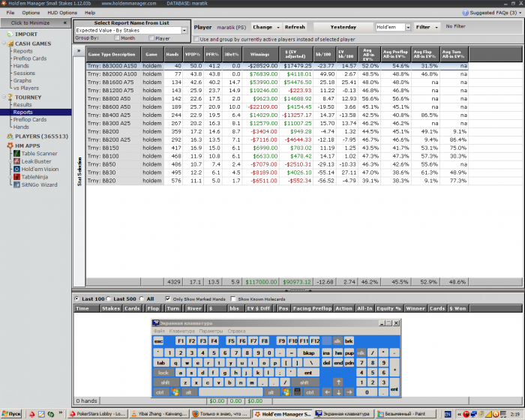Open the vs Players sidebar item
Viewport: 525px width, 420px height.
[26, 88]
